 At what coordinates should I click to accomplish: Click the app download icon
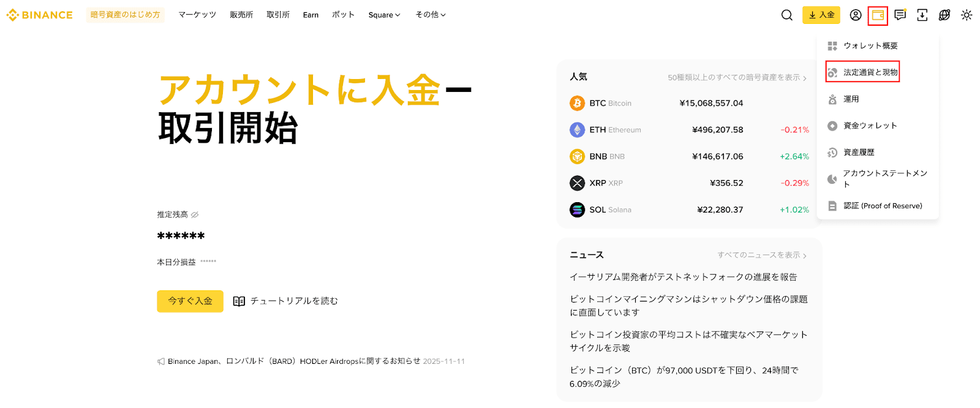coord(922,15)
